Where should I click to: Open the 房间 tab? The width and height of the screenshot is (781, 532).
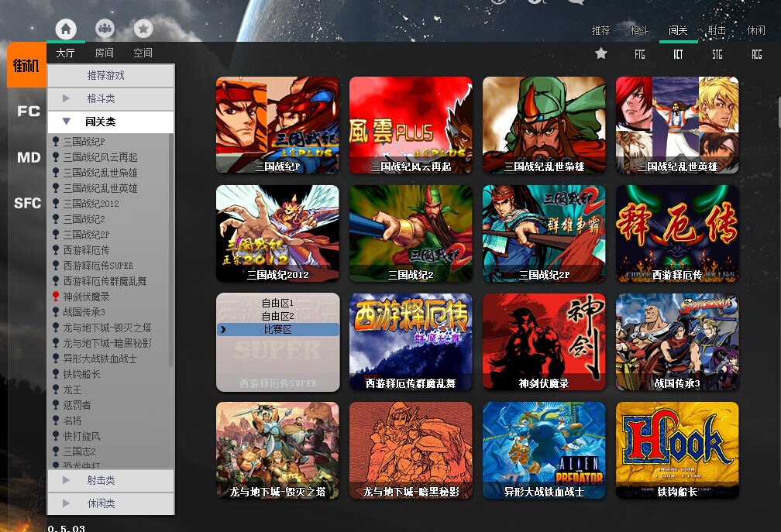[104, 53]
